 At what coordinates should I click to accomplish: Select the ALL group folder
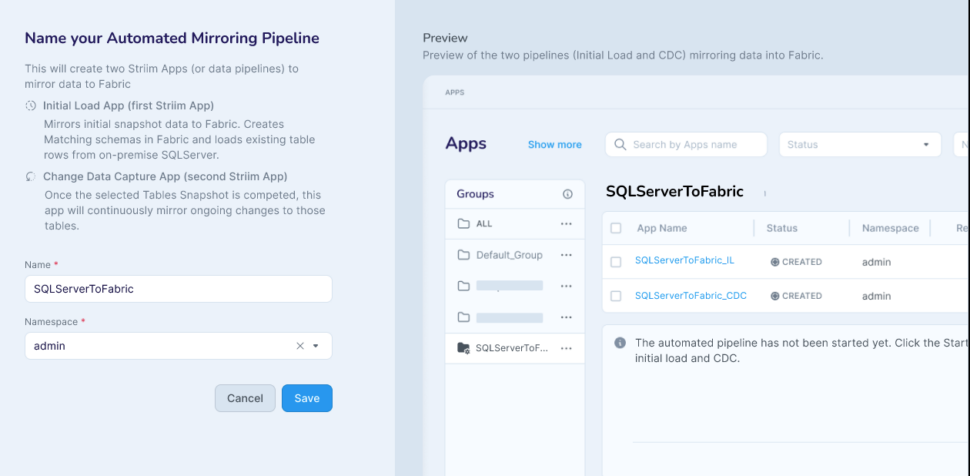point(515,223)
